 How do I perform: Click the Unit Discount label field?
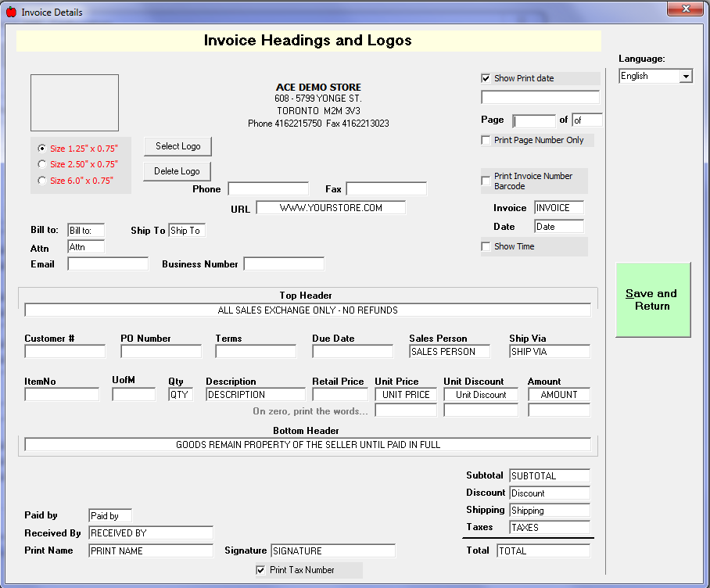(482, 395)
